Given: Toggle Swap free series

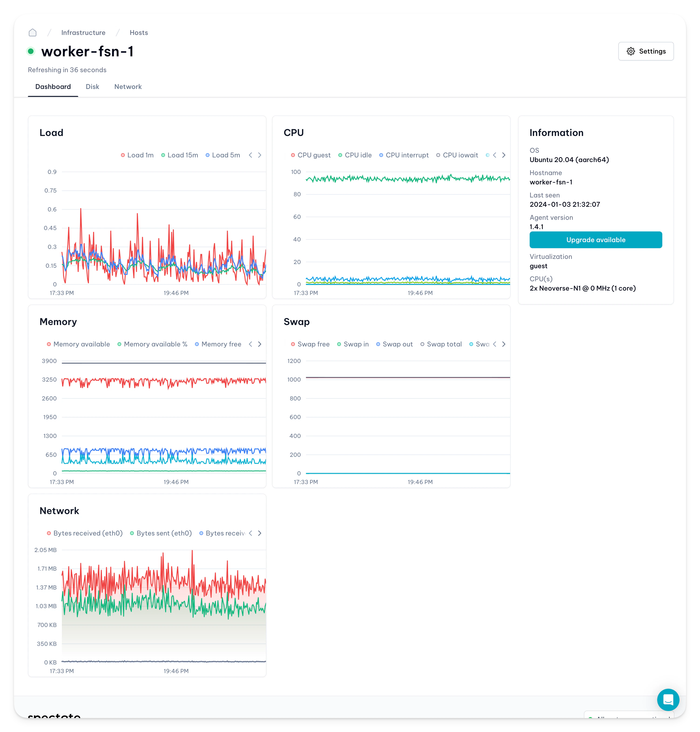Looking at the screenshot, I should (310, 344).
